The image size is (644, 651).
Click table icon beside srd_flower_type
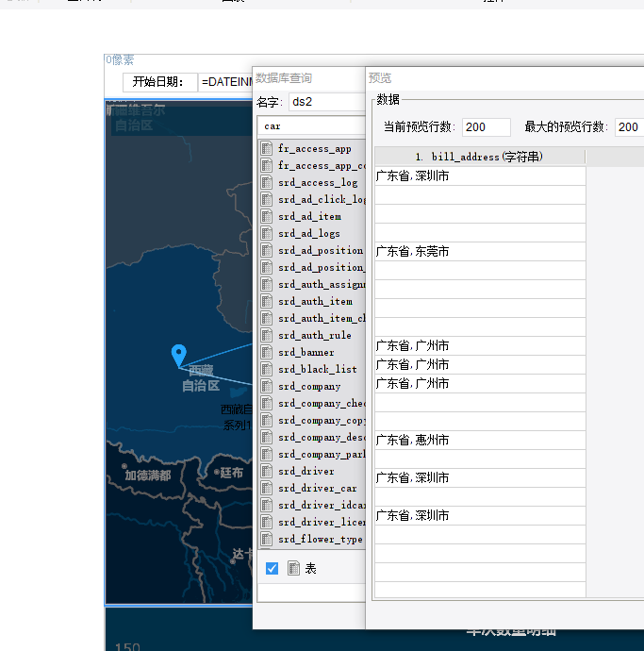267,539
